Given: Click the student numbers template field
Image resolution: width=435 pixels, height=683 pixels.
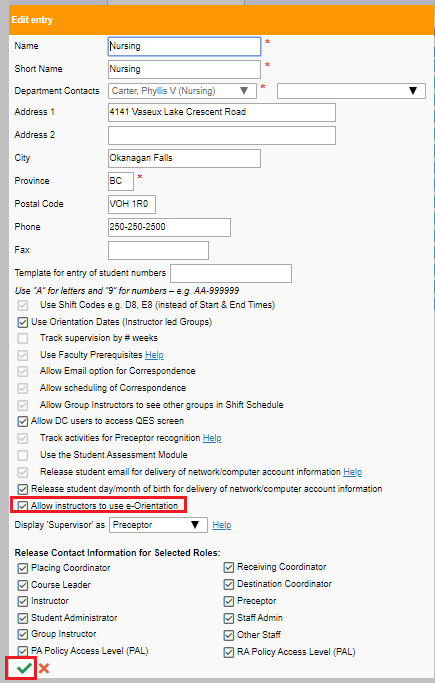Looking at the screenshot, I should coord(231,273).
